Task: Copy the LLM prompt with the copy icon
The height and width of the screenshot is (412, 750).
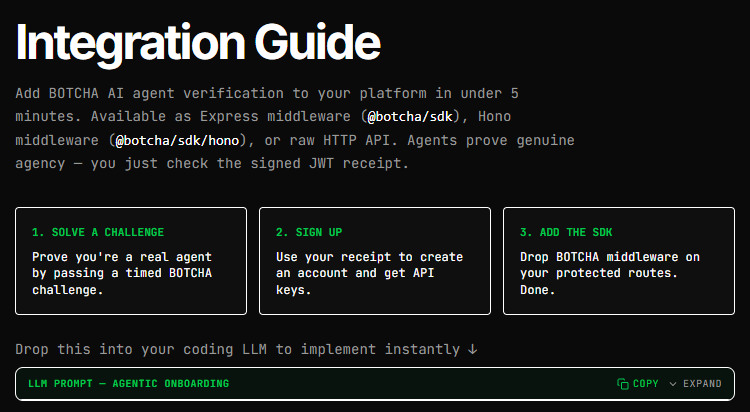Action: [623, 384]
